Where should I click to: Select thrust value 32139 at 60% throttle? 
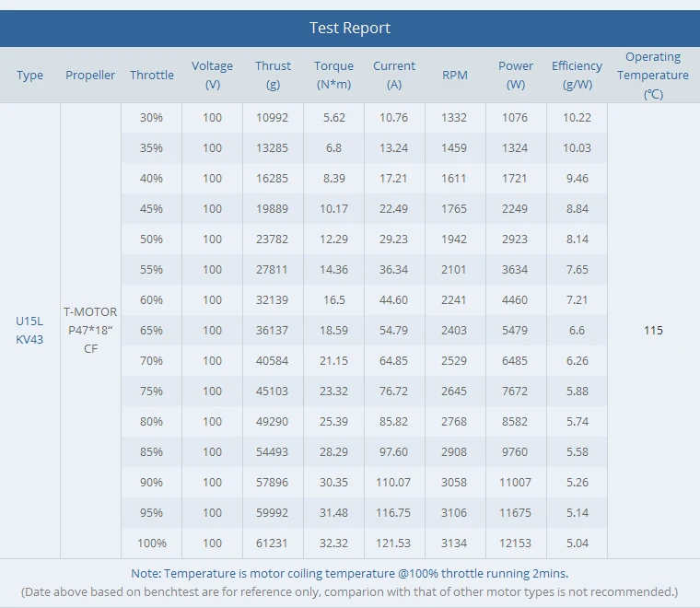pyautogui.click(x=273, y=299)
